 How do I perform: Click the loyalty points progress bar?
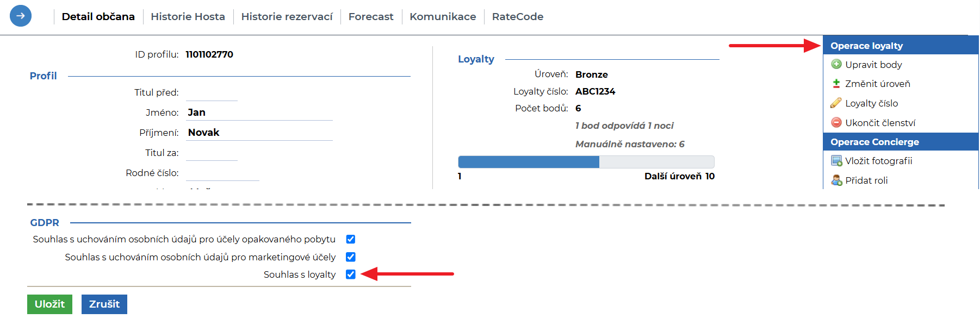pyautogui.click(x=586, y=162)
